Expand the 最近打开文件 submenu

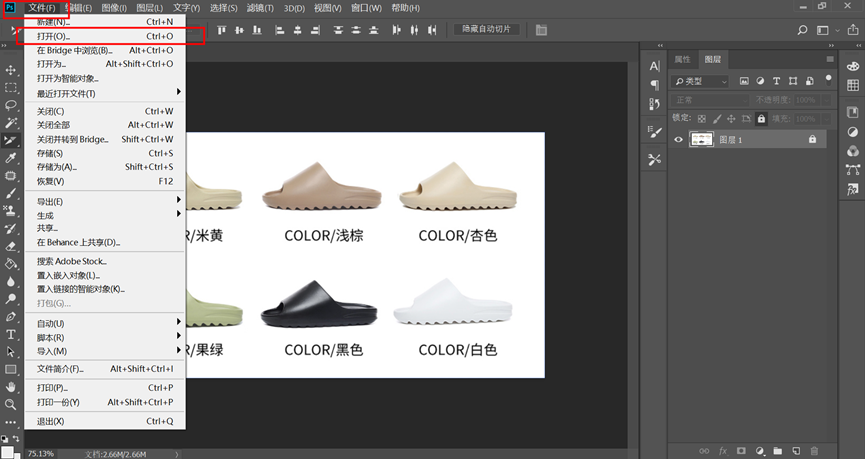(x=66, y=93)
